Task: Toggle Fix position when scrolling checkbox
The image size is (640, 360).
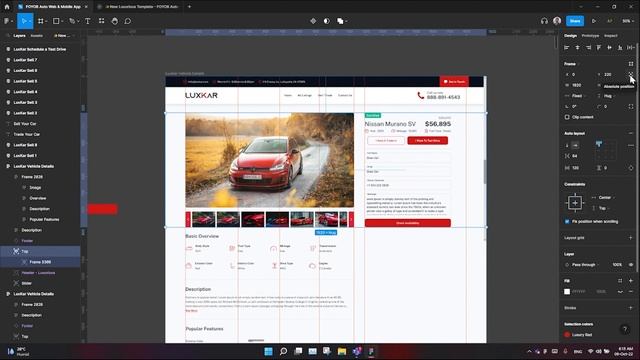Action: tap(567, 222)
